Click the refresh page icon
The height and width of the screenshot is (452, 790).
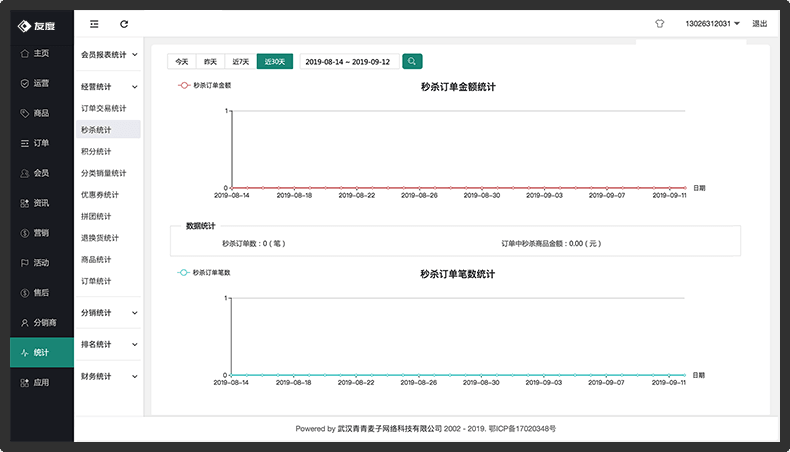click(x=124, y=24)
